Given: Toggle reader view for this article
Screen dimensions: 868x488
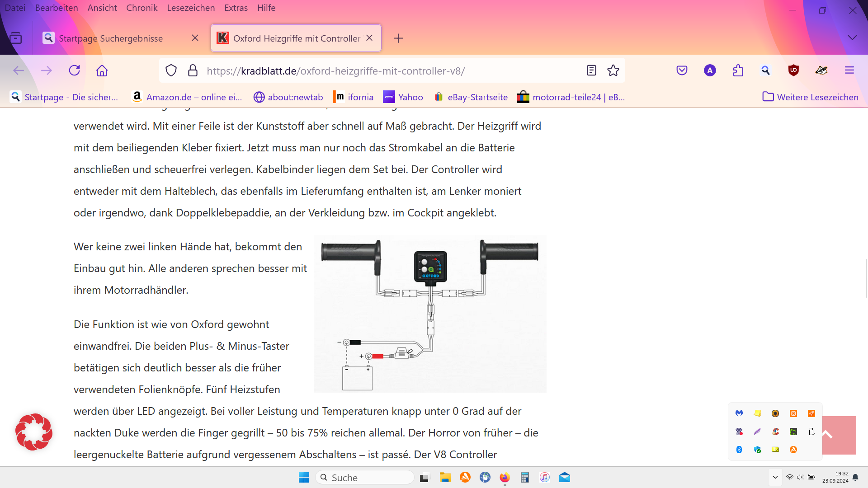Looking at the screenshot, I should pos(591,70).
